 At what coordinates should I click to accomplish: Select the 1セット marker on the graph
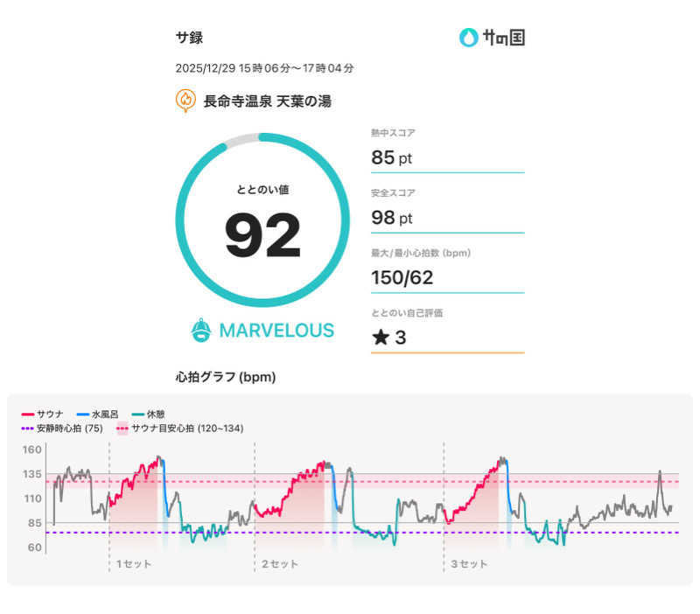tap(133, 564)
